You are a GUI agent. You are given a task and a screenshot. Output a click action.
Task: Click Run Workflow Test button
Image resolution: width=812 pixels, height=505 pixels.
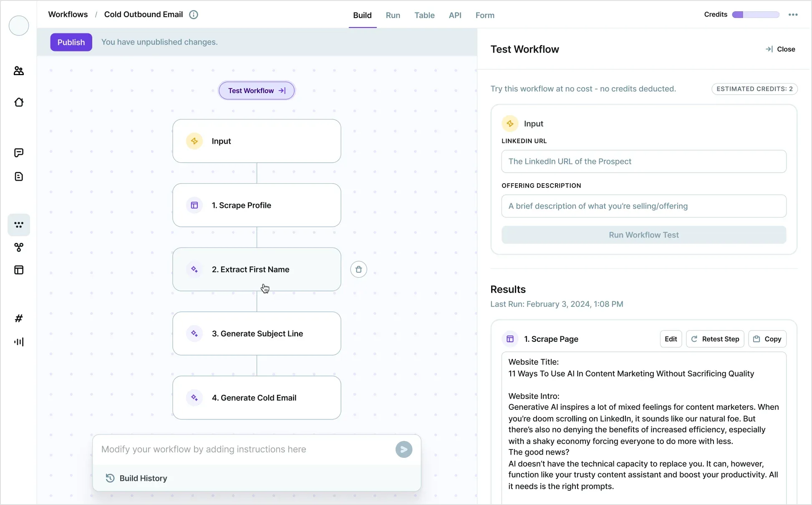(x=644, y=235)
